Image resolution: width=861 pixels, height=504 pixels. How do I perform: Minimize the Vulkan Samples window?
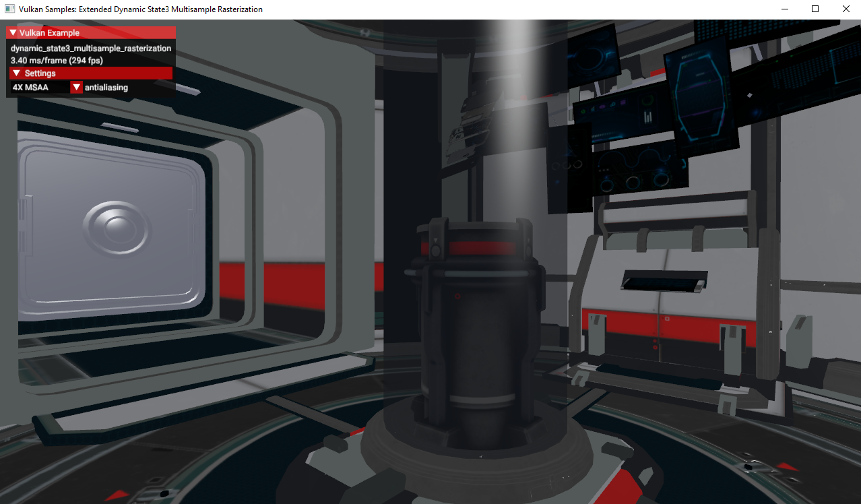786,9
